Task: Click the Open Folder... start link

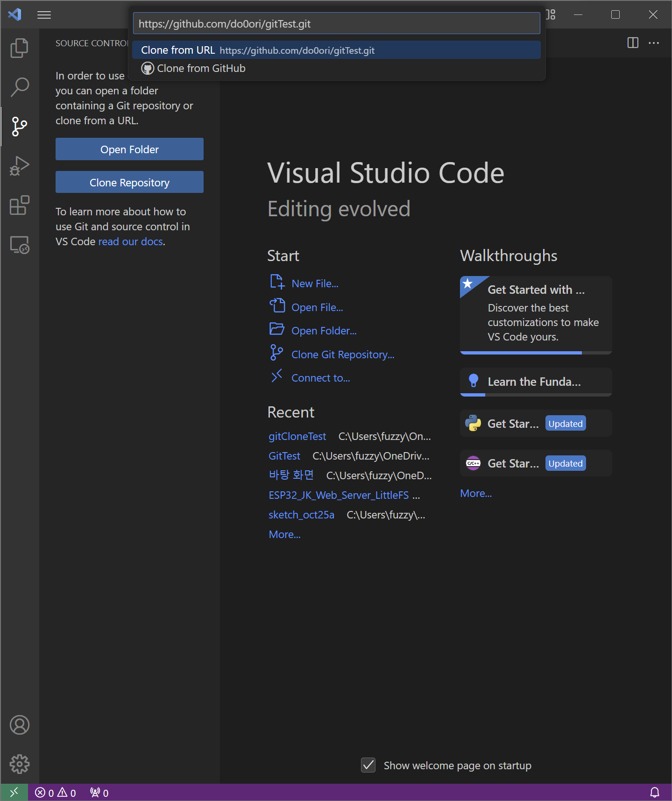Action: 324,331
